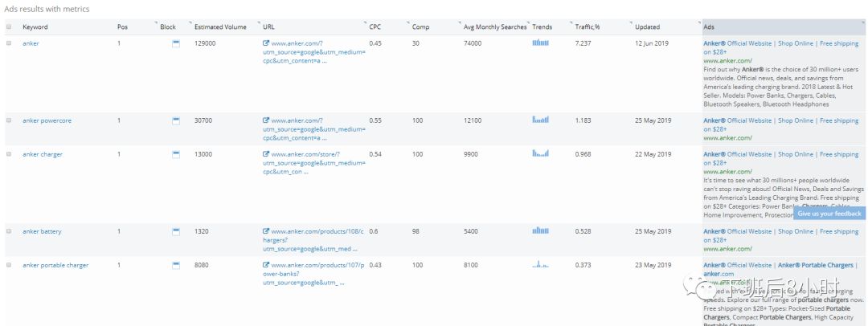Open ad title in the 'anker' row

781,47
